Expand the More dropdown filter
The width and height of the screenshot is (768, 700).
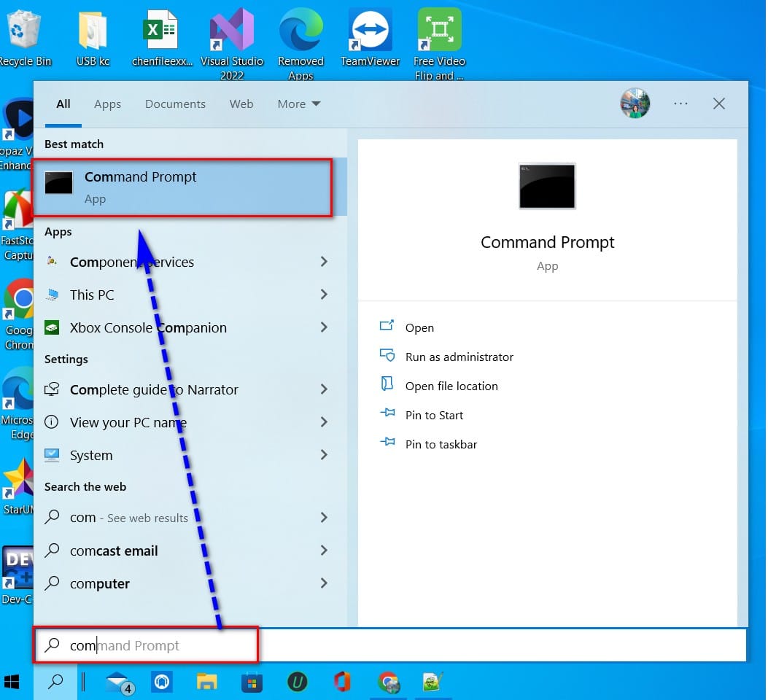coord(299,104)
